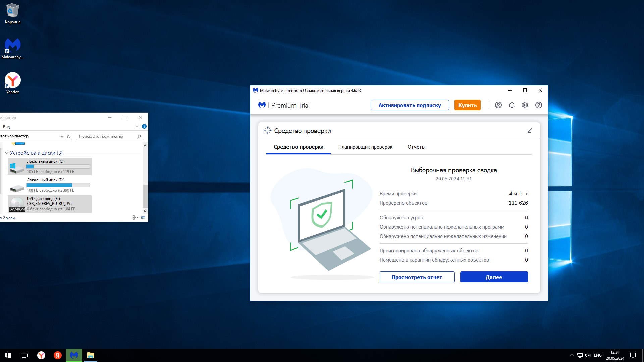Viewport: 644px width, 362px height.
Task: Collapse the scanner card with arrow icon
Action: click(530, 131)
